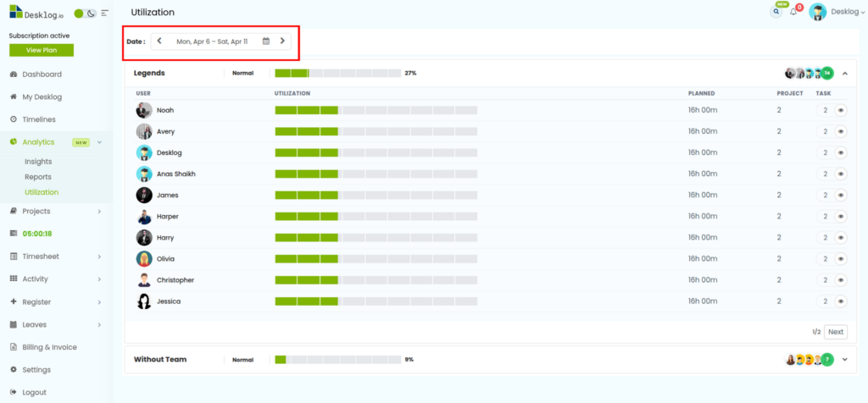Click the View Plan button
868x403 pixels.
[41, 50]
